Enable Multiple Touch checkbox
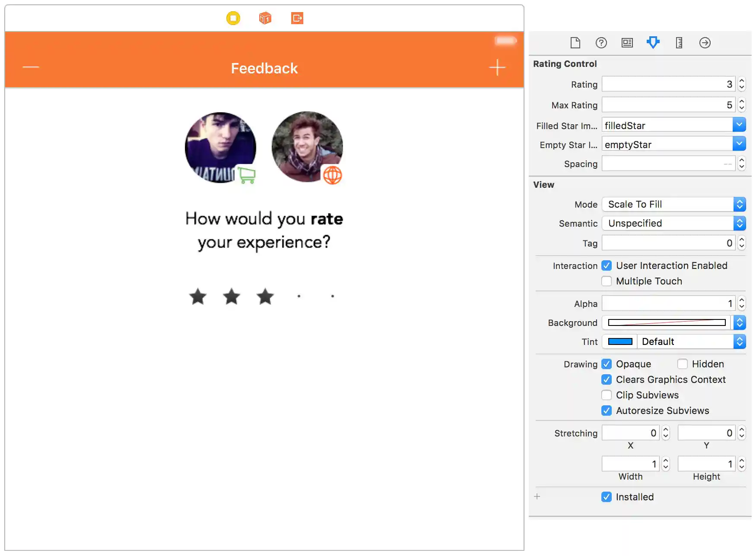Image resolution: width=756 pixels, height=556 pixels. coord(607,281)
